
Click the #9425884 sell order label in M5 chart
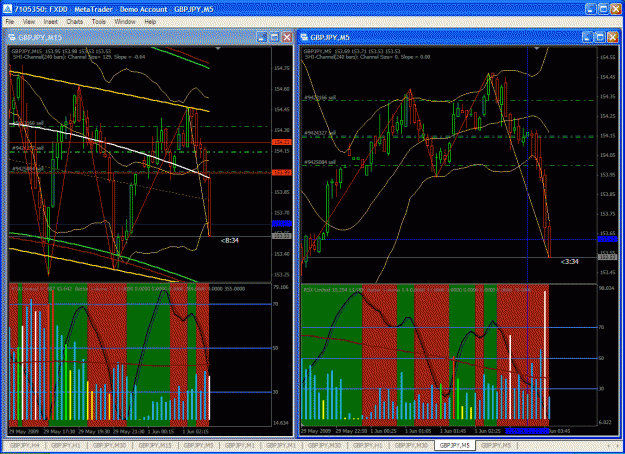click(320, 162)
